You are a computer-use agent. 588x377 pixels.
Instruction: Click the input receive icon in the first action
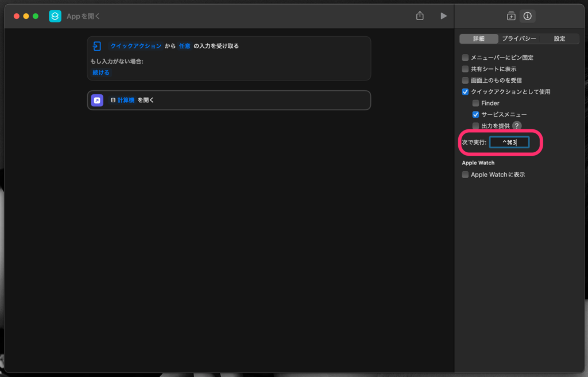98,46
